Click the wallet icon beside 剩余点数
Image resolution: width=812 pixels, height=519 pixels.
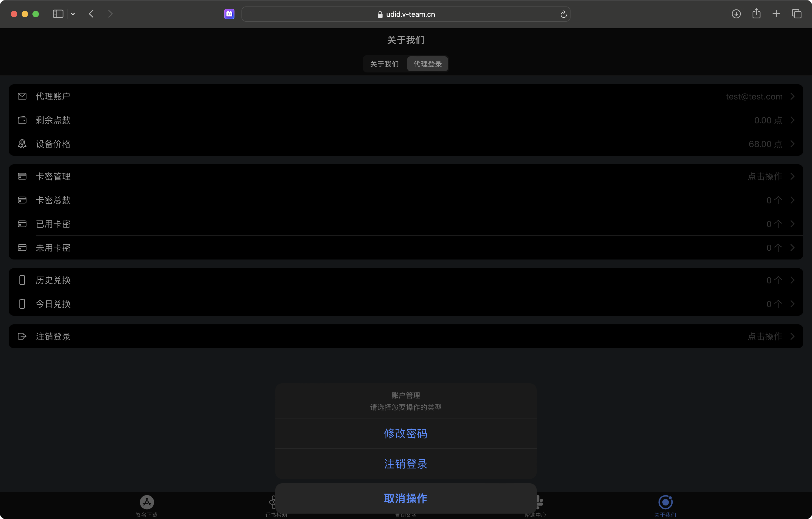pyautogui.click(x=22, y=120)
